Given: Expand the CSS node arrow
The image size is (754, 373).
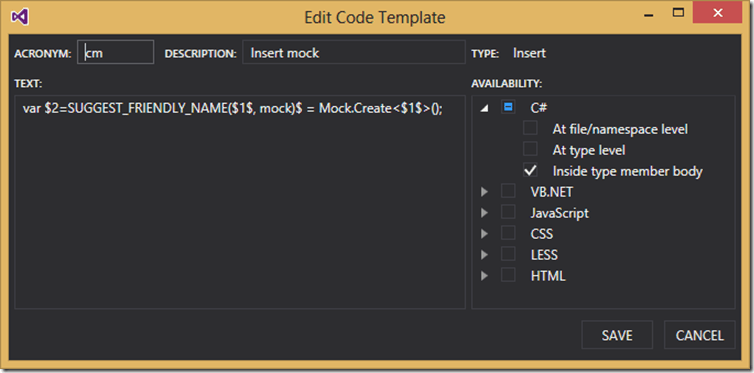Looking at the screenshot, I should pos(484,234).
